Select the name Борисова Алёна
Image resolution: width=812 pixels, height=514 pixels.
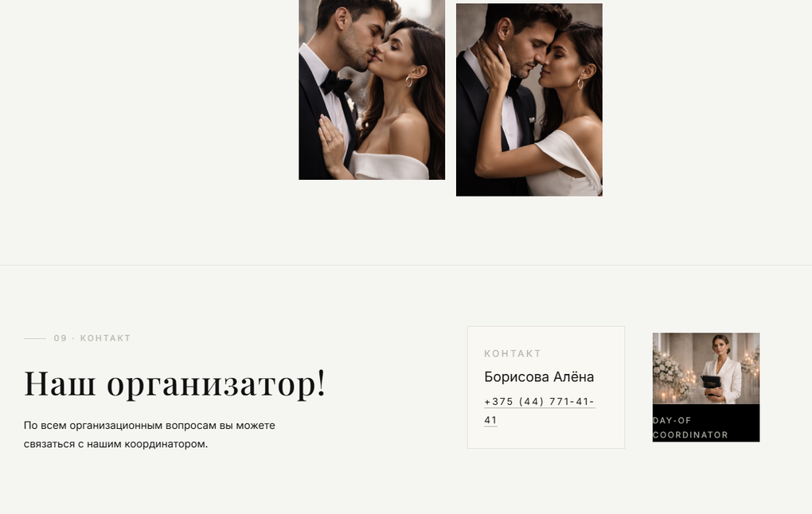click(539, 377)
